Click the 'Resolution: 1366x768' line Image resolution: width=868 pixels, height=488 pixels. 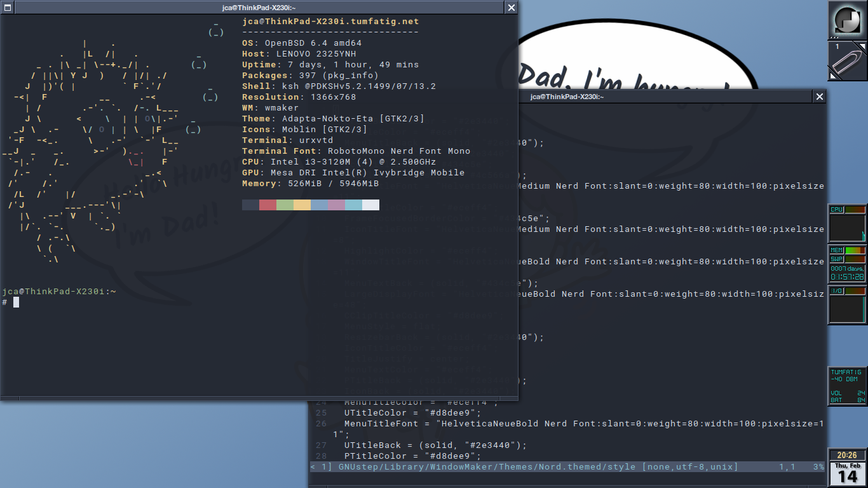point(299,97)
